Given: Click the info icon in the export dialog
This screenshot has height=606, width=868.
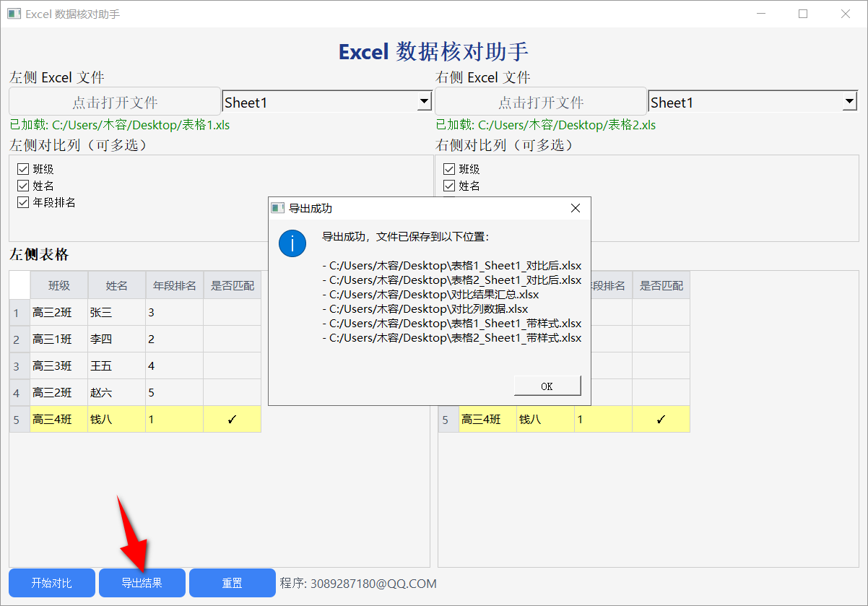Looking at the screenshot, I should (x=292, y=243).
